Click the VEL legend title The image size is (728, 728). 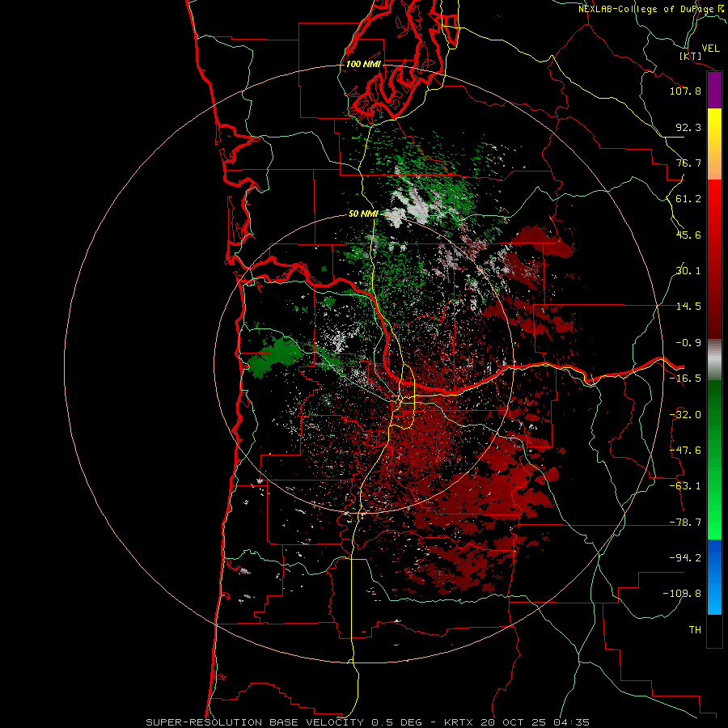tap(710, 48)
